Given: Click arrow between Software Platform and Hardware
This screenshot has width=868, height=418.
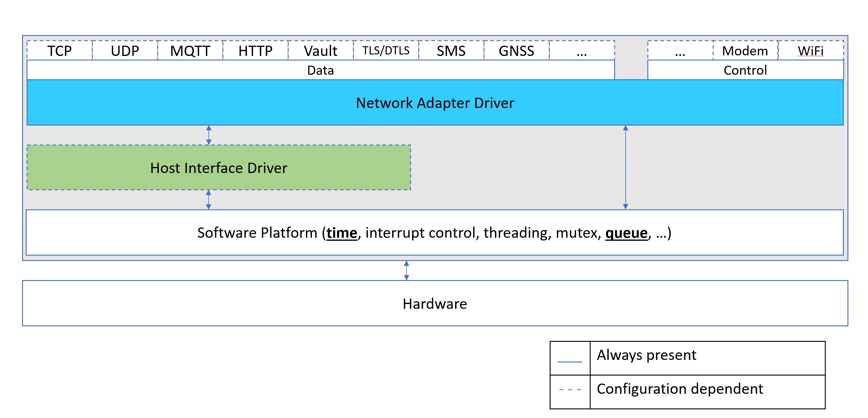Looking at the screenshot, I should click(x=406, y=270).
